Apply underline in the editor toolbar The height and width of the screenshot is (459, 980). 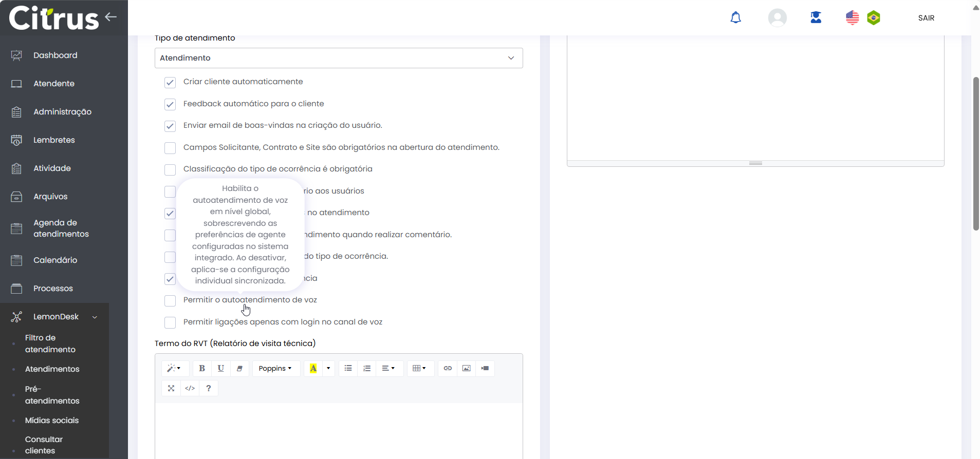click(220, 368)
